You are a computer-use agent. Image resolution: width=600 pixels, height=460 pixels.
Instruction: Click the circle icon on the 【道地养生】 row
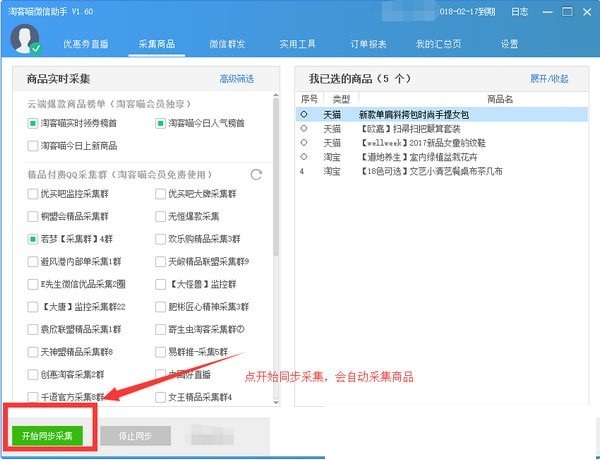coord(304,157)
